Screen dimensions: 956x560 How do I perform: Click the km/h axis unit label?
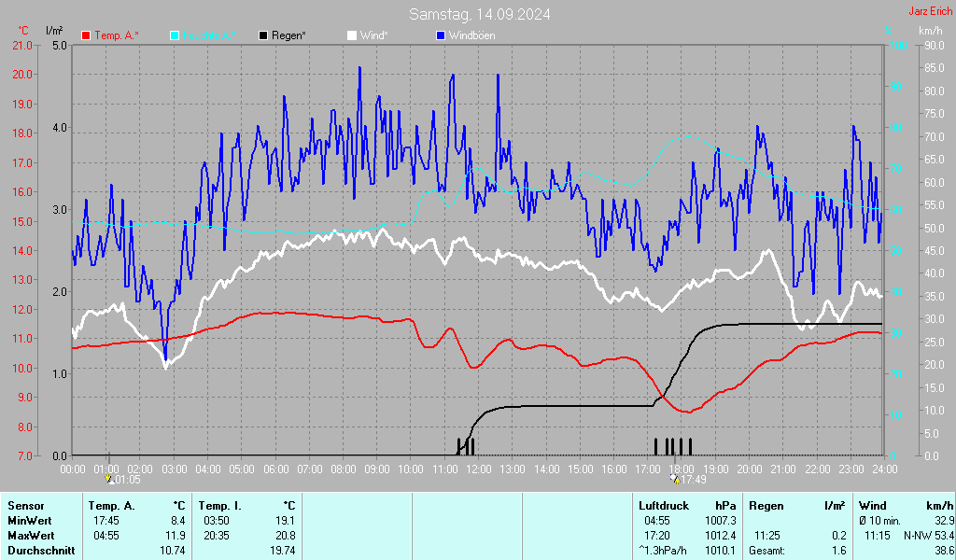point(930,31)
